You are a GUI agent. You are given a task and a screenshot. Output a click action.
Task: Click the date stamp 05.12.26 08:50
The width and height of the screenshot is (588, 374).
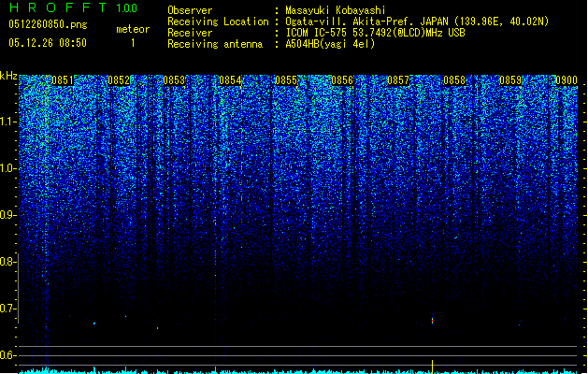[x=48, y=43]
